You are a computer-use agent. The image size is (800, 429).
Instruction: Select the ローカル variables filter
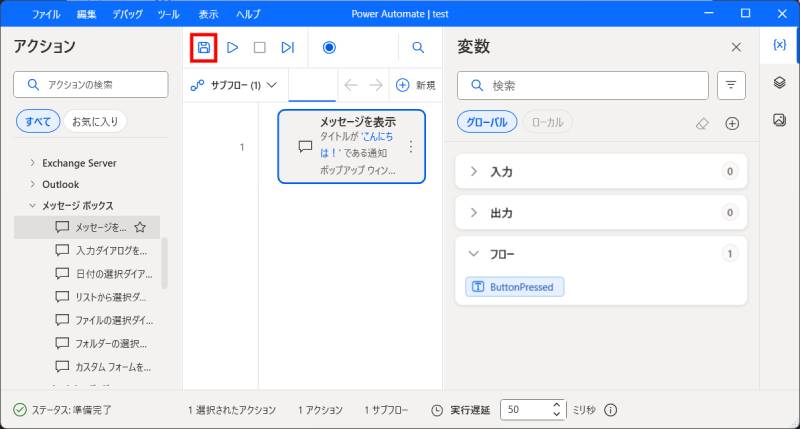click(547, 122)
